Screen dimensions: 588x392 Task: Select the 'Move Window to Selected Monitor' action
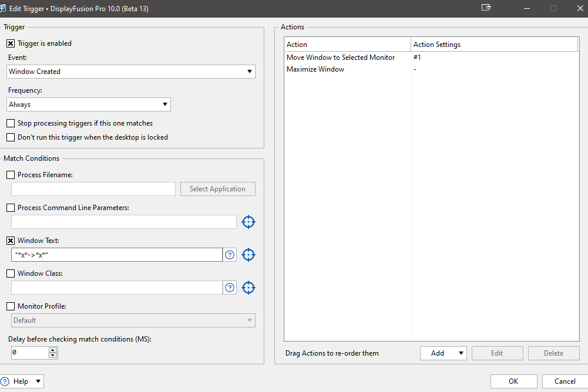(x=341, y=58)
